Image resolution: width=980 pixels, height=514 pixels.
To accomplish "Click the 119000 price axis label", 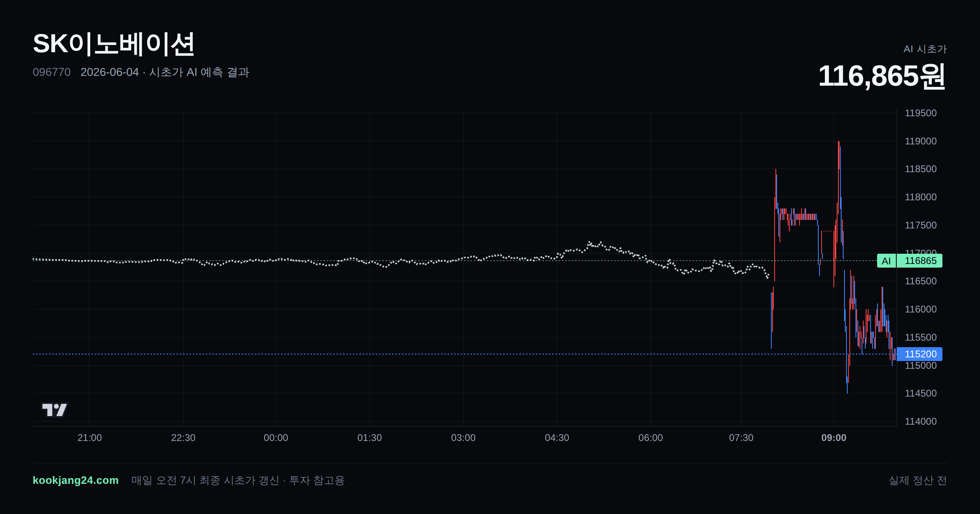I will pyautogui.click(x=921, y=141).
